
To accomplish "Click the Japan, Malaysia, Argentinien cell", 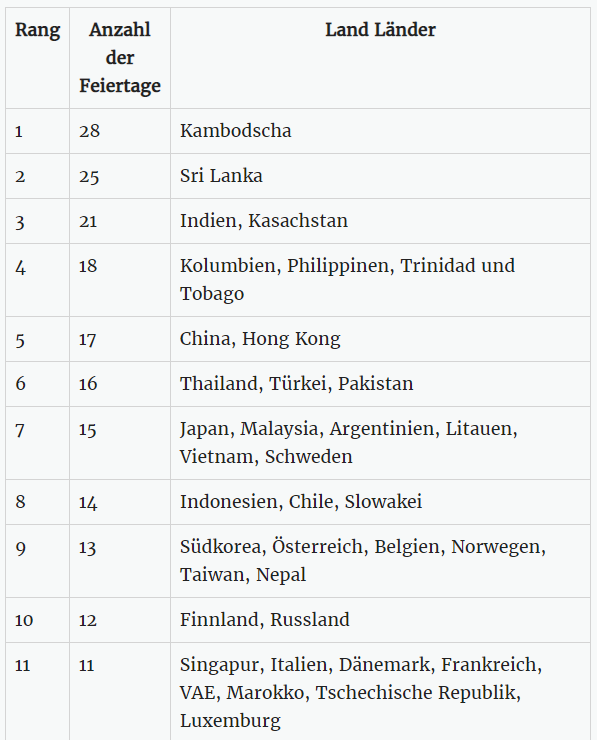I will [x=380, y=443].
